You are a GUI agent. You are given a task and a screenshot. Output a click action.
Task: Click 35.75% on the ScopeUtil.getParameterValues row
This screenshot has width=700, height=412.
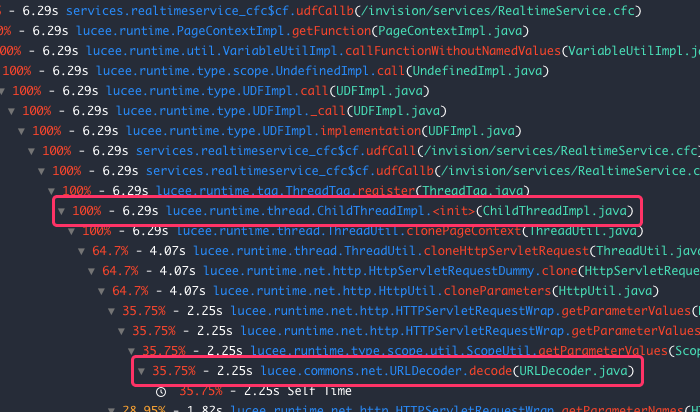pos(164,351)
